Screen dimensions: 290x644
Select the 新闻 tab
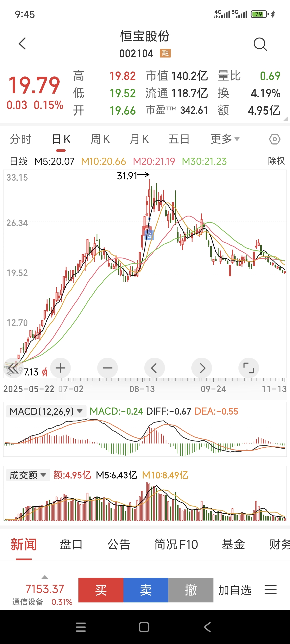[24, 544]
